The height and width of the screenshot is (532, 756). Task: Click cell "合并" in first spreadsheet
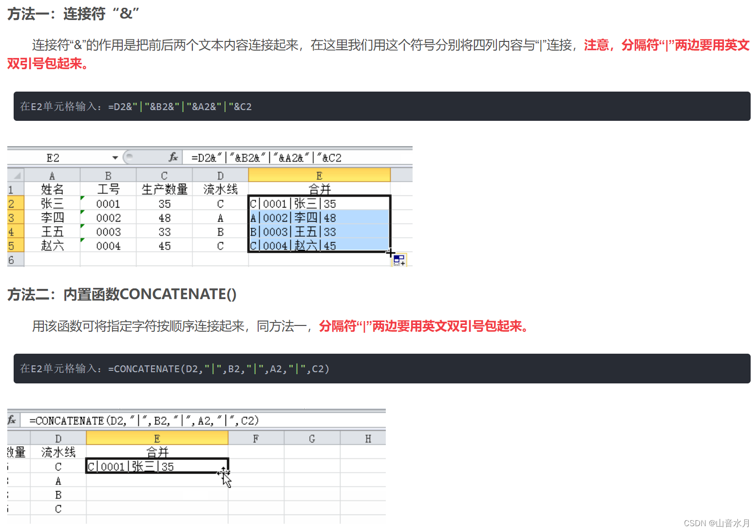coord(319,189)
